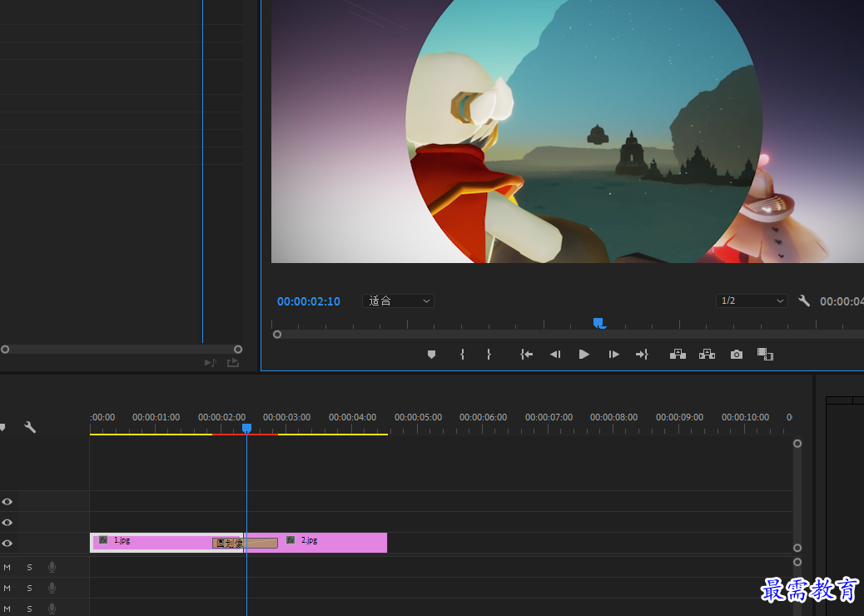This screenshot has width=864, height=616.
Task: Click 00:00:09:00 on the timeline ruler
Action: (679, 418)
